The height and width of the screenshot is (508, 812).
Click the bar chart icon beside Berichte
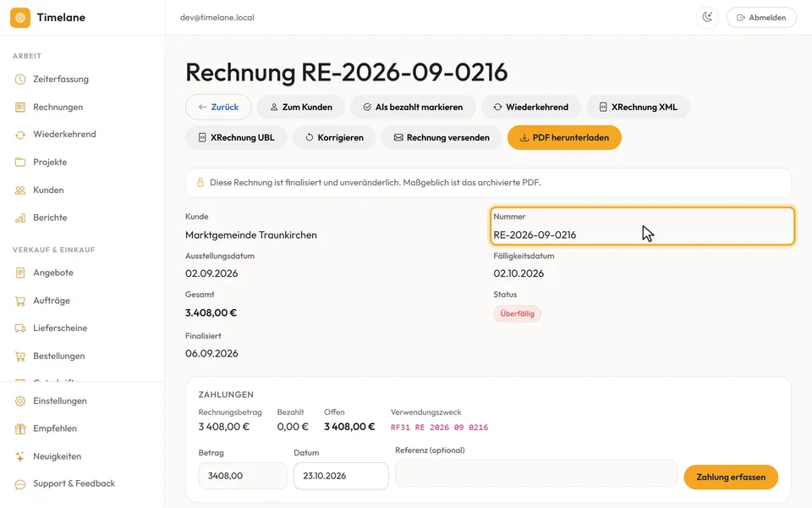coord(20,218)
